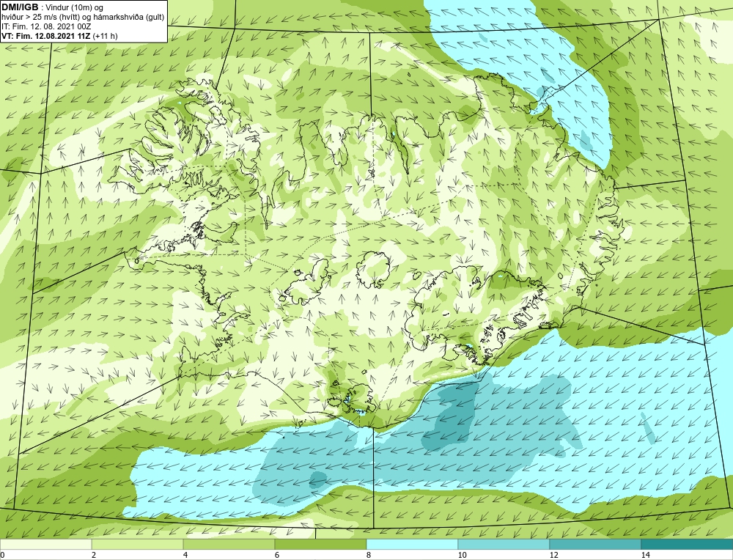Click the 'IT: Fim. 12. 08. 2021 00Z' line
The height and width of the screenshot is (560, 733).
[46, 26]
